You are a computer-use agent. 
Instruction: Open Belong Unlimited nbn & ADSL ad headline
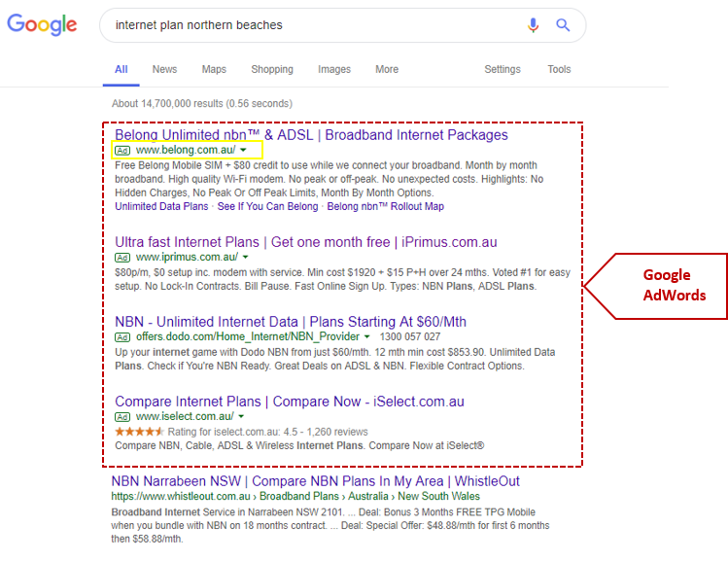312,135
